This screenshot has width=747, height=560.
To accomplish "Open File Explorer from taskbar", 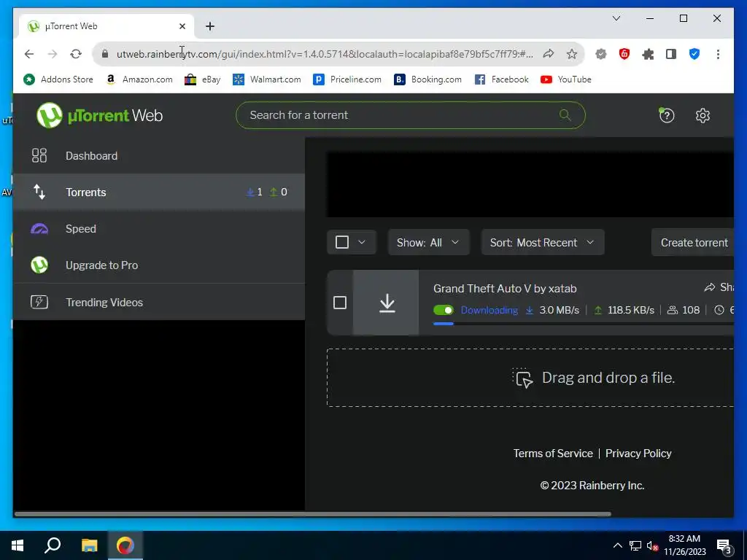I will tap(89, 545).
